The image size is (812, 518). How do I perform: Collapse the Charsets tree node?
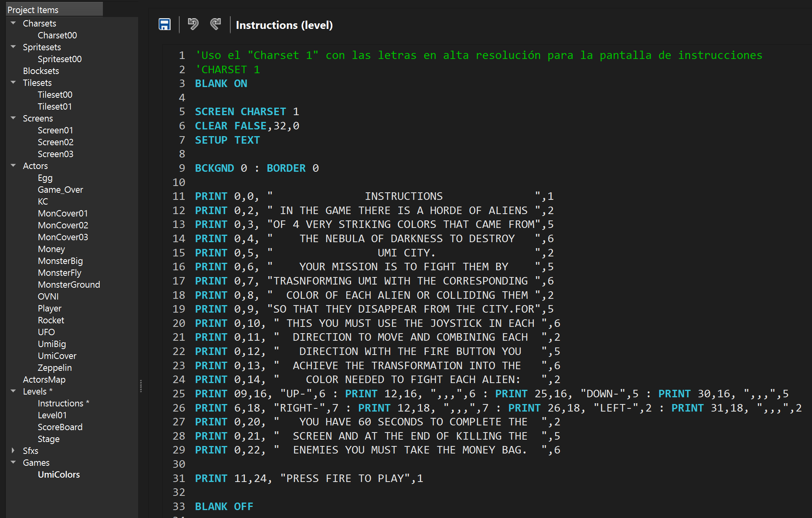pyautogui.click(x=13, y=23)
